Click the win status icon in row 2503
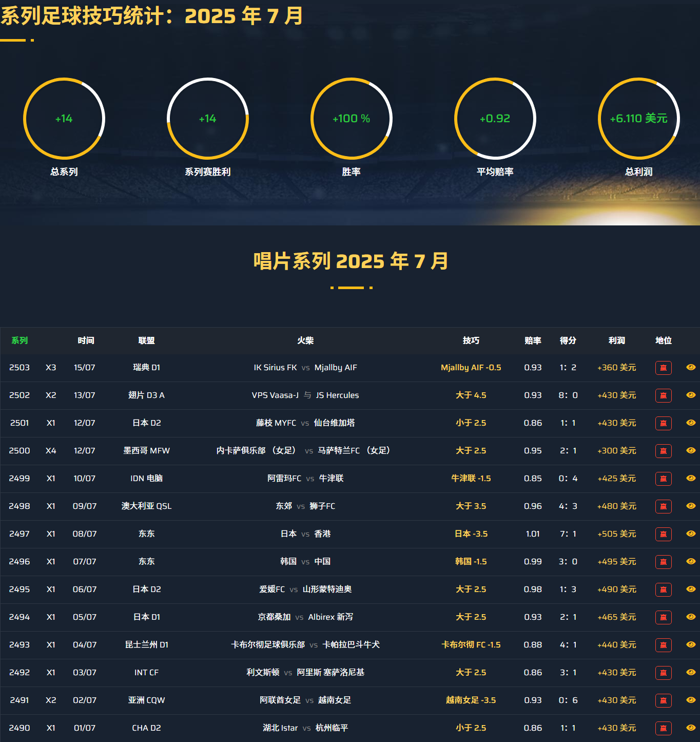Image resolution: width=700 pixels, height=742 pixels. [663, 368]
